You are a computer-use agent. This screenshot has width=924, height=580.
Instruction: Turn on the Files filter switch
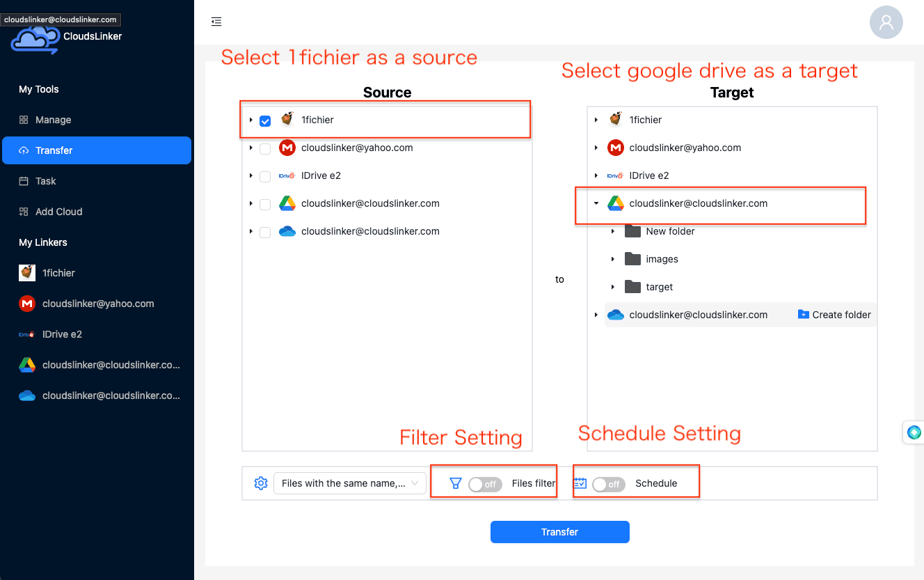pos(485,484)
